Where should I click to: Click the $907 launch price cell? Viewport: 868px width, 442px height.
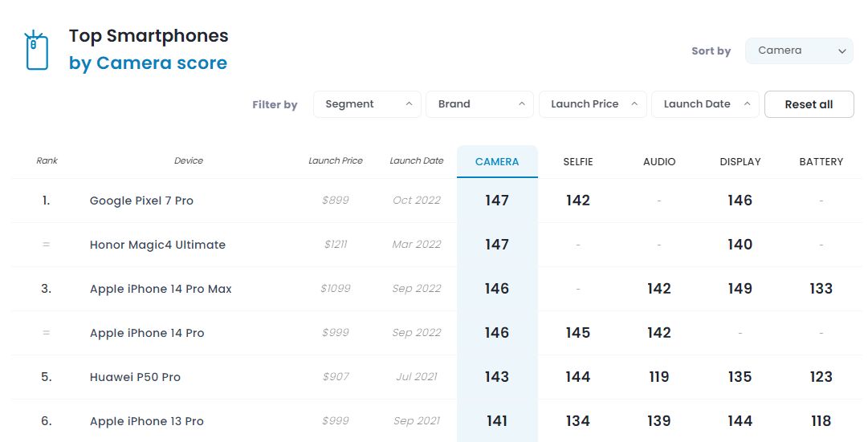pos(336,377)
